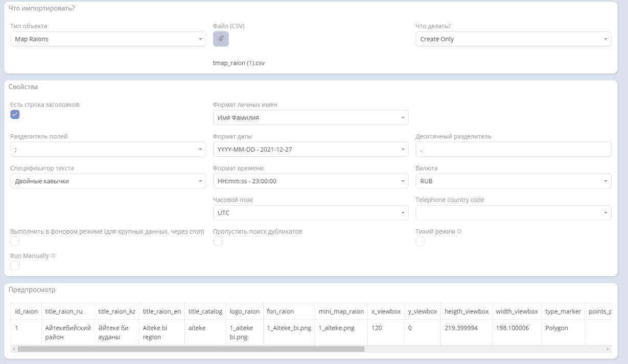
Task: Expand the Telephone country code dropdown
Action: (514, 212)
